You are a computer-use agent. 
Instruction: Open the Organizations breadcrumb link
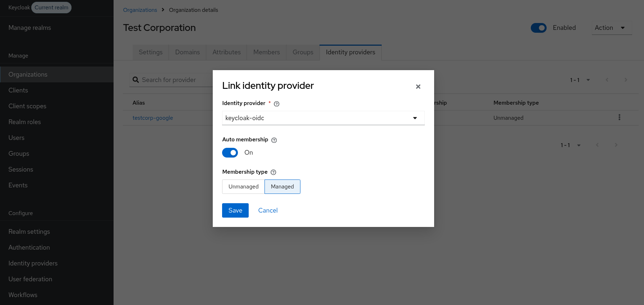coord(140,10)
